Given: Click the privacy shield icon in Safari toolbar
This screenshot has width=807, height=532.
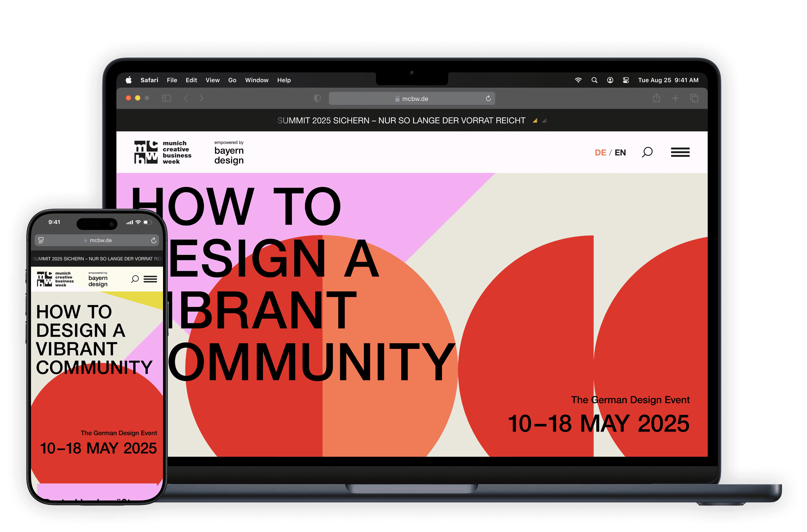Looking at the screenshot, I should [317, 98].
